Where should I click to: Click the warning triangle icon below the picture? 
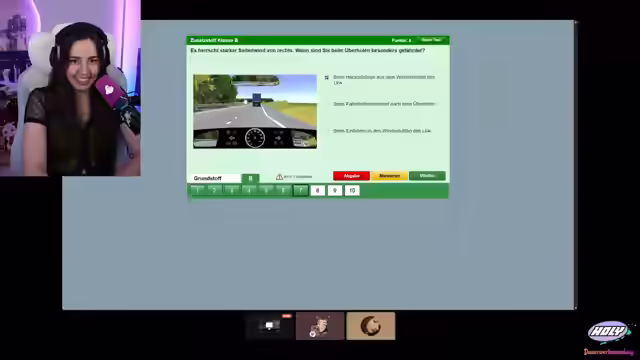279,177
